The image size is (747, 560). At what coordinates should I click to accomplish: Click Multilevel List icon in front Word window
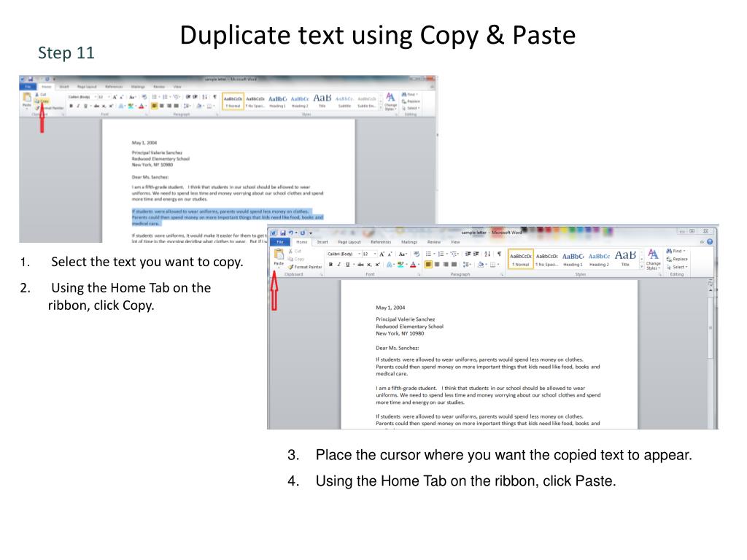point(454,254)
